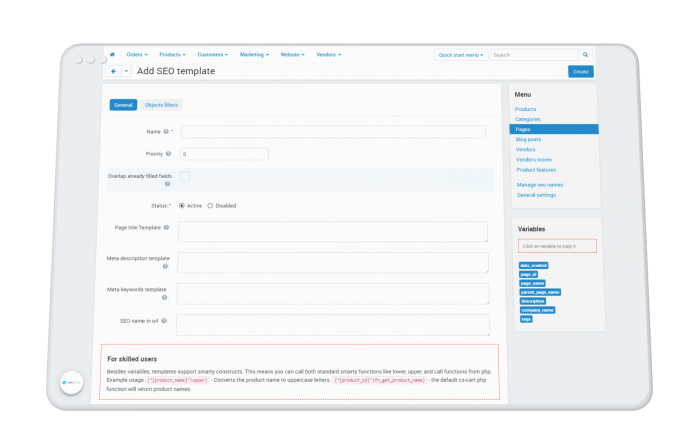Open the Products top menu
The height and width of the screenshot is (445, 700).
(172, 54)
